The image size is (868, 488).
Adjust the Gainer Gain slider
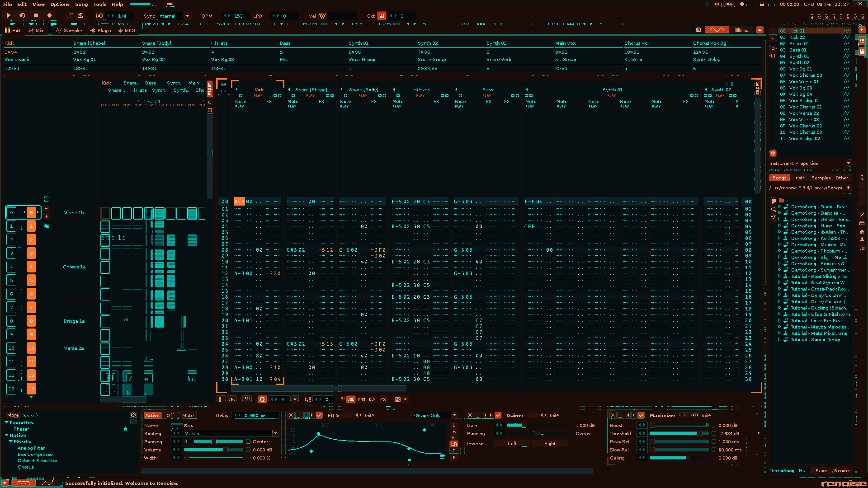[x=536, y=426]
